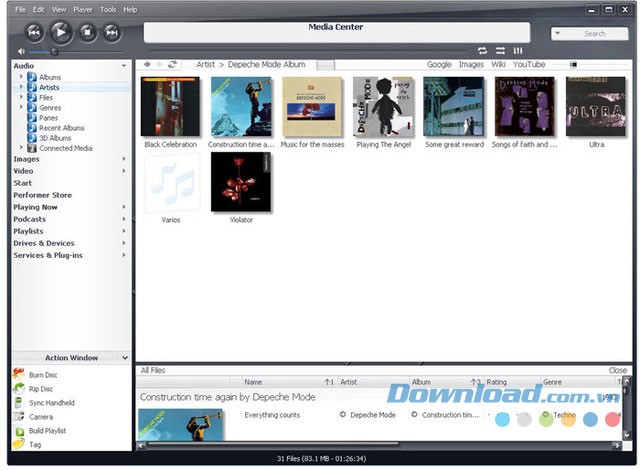Click the Sync Handheld icon
The height and width of the screenshot is (470, 640).
[19, 402]
